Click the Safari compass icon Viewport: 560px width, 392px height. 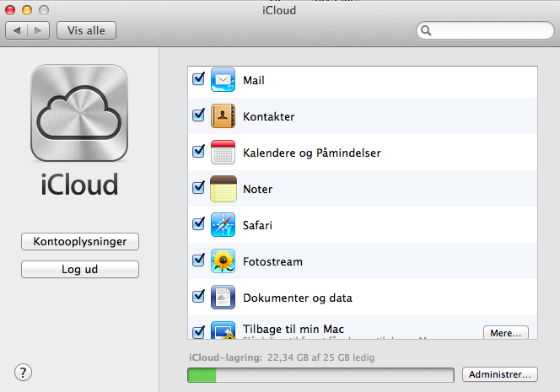[x=223, y=225]
